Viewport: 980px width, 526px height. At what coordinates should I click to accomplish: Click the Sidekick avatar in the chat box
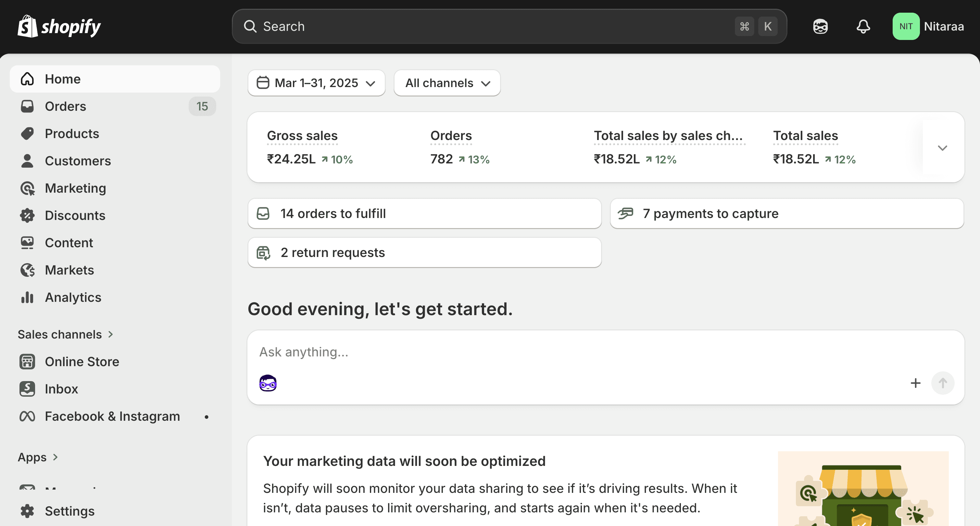click(268, 383)
